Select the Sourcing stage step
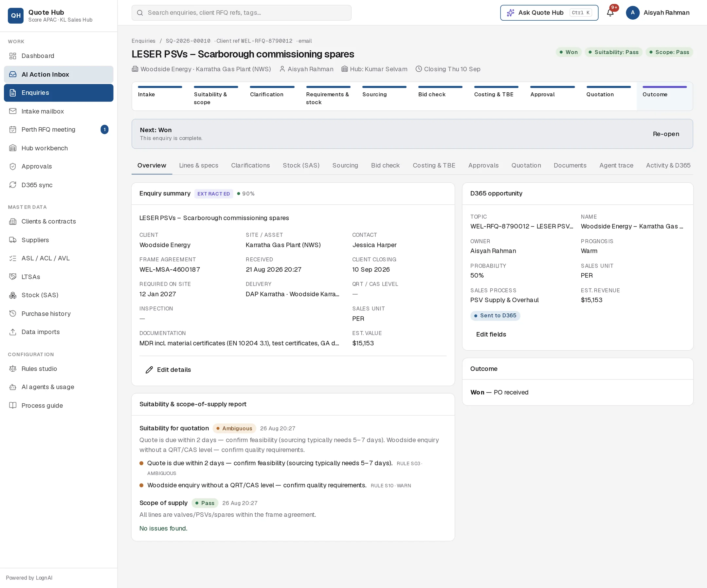 [x=384, y=96]
